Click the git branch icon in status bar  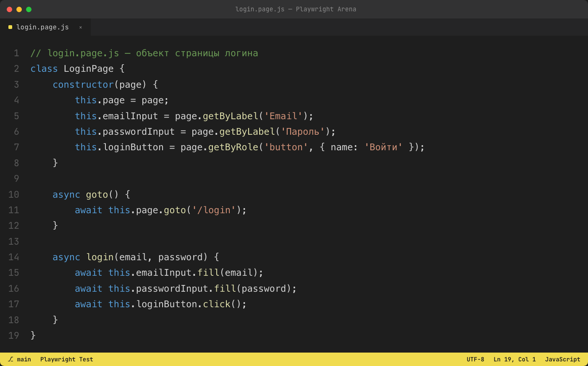[x=10, y=359]
